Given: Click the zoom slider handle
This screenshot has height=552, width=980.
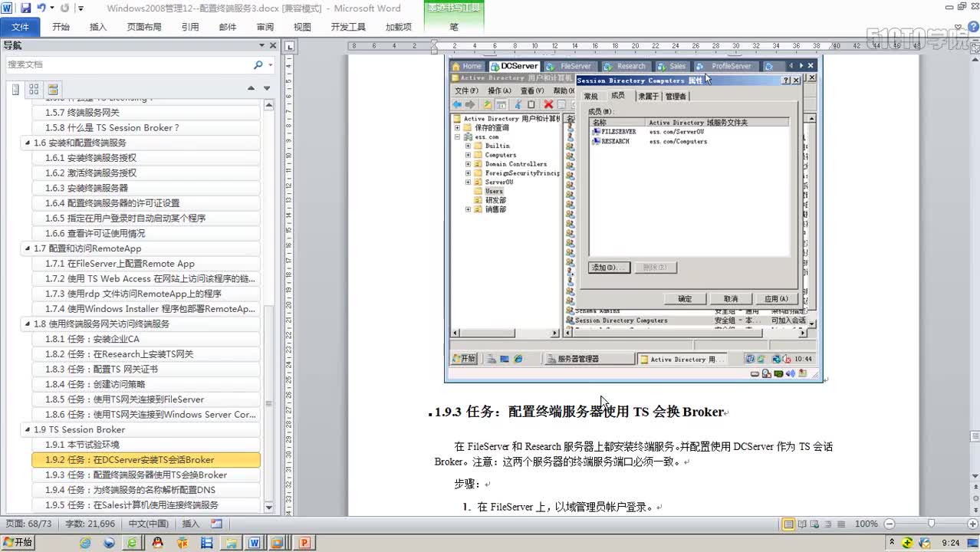Looking at the screenshot, I should pyautogui.click(x=931, y=524).
